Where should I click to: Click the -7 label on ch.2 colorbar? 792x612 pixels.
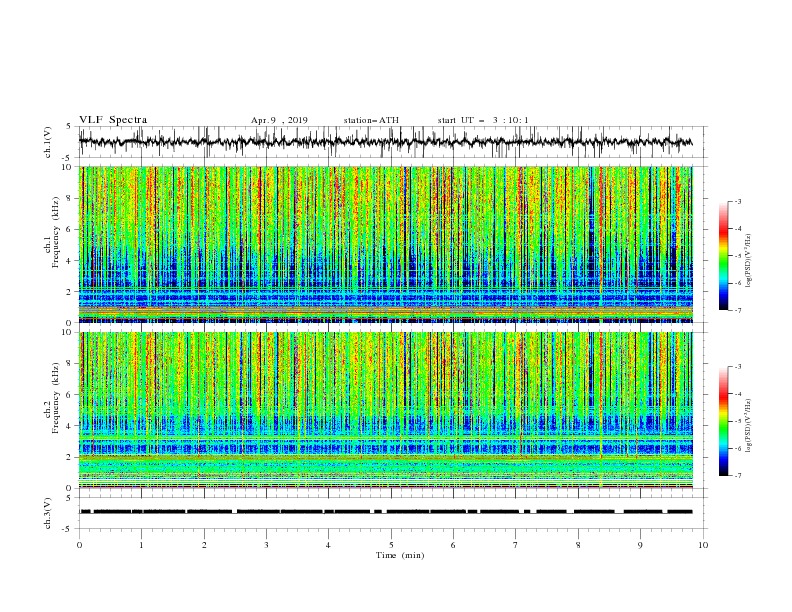pos(737,475)
